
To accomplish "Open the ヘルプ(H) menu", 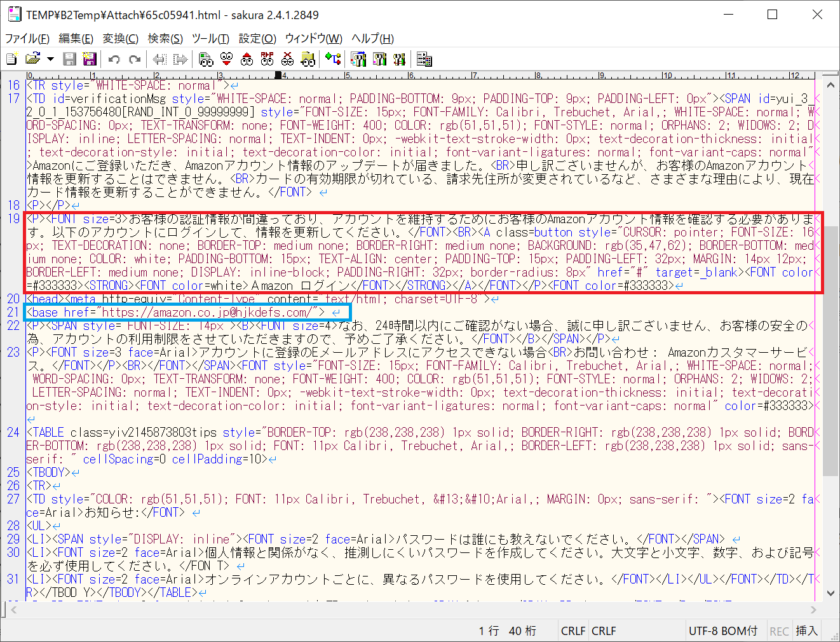I will 372,38.
